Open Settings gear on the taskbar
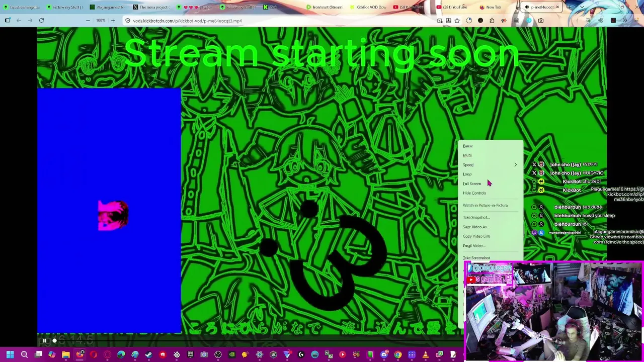The height and width of the screenshot is (362, 644). pyautogui.click(x=259, y=354)
